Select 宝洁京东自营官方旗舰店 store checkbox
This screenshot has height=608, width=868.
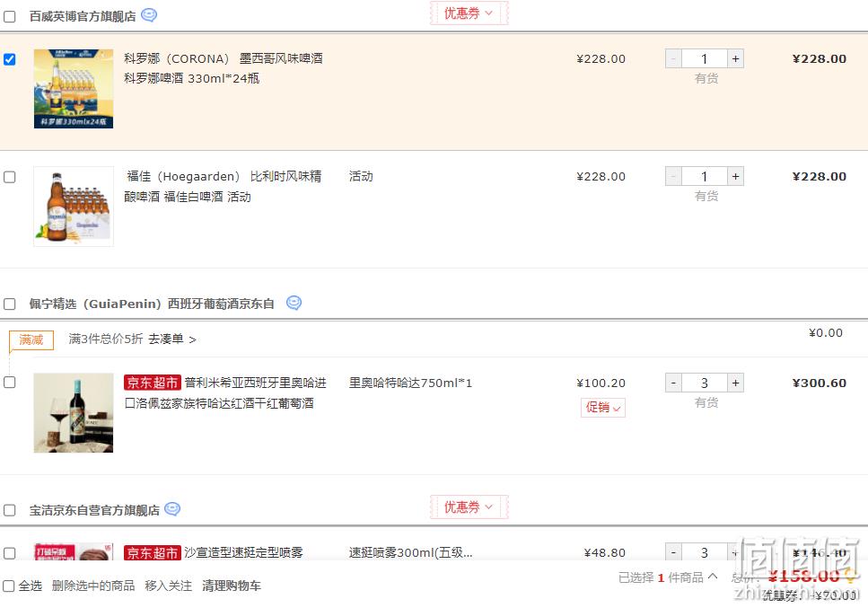point(9,510)
